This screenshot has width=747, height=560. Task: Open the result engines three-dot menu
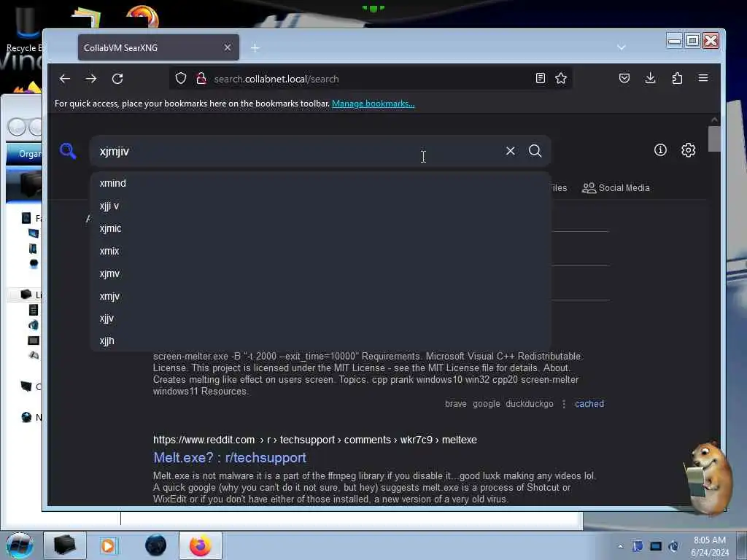pos(564,404)
